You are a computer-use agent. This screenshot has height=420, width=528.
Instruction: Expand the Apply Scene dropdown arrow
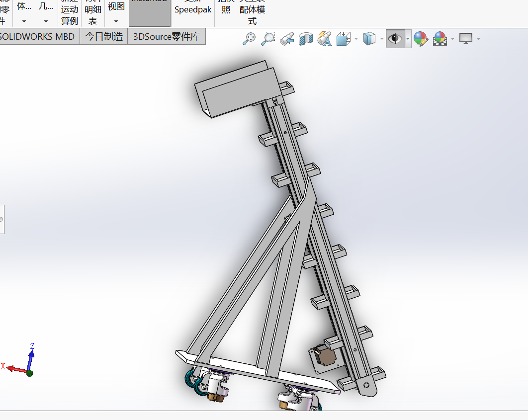point(452,39)
